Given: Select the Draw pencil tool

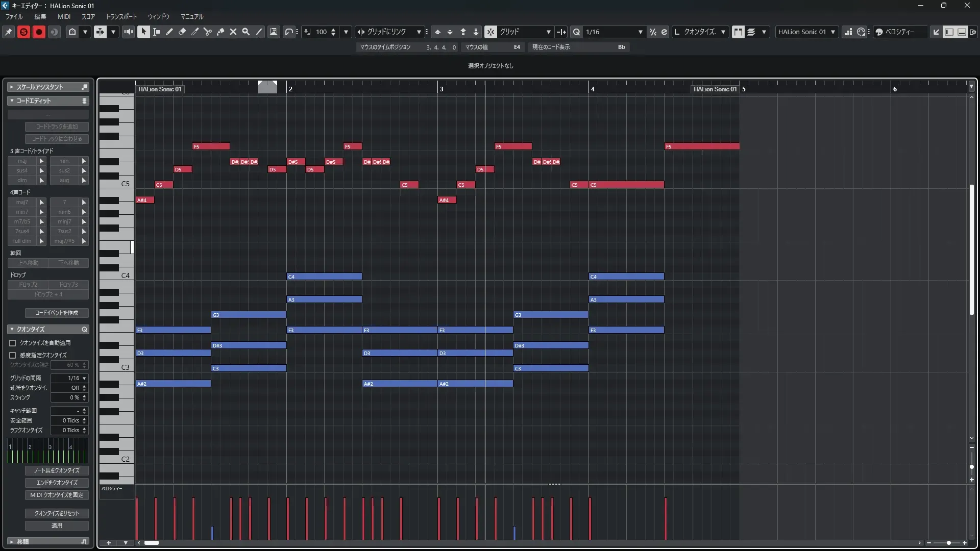Looking at the screenshot, I should 169,32.
